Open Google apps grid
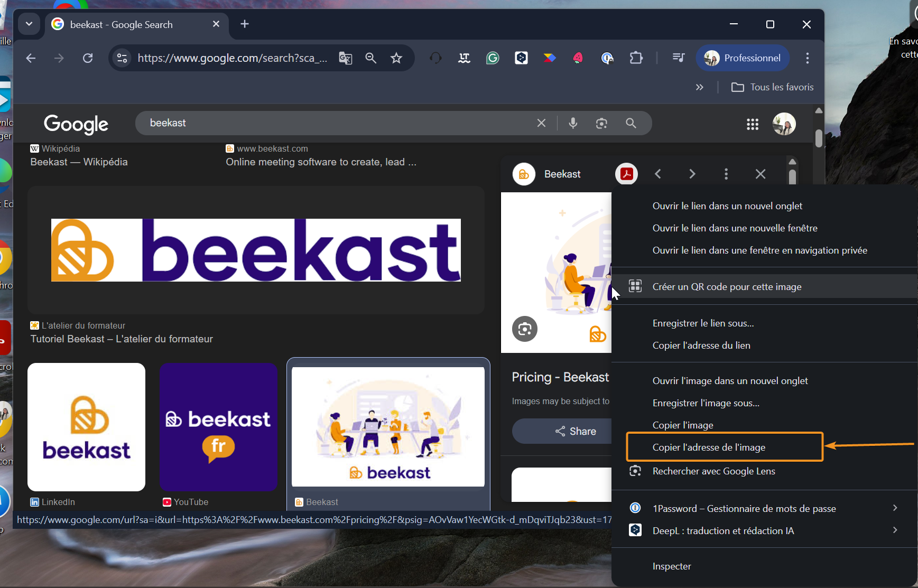The width and height of the screenshot is (918, 588). 753,124
